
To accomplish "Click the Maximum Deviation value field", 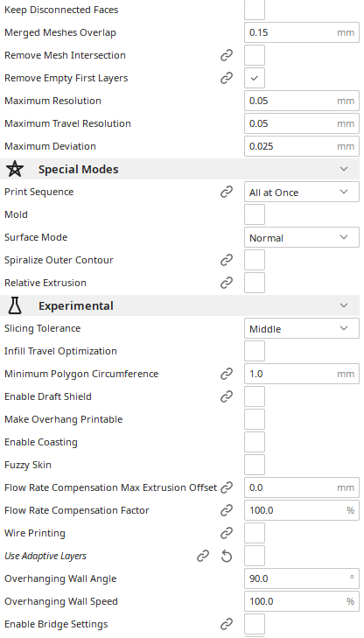I will (x=302, y=146).
